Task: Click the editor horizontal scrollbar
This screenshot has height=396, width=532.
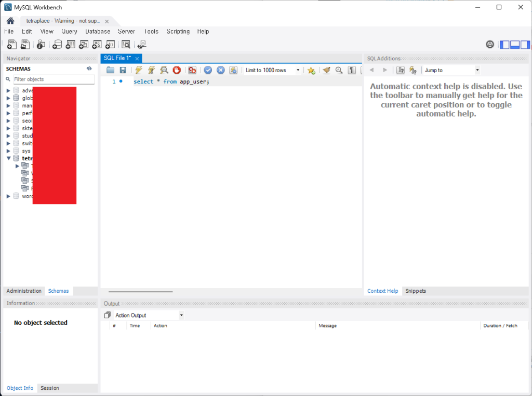Action: click(x=140, y=291)
